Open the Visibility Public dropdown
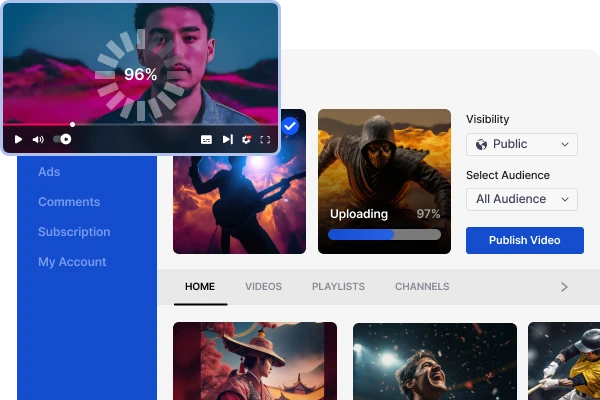Image resolution: width=600 pixels, height=400 pixels. [x=522, y=144]
